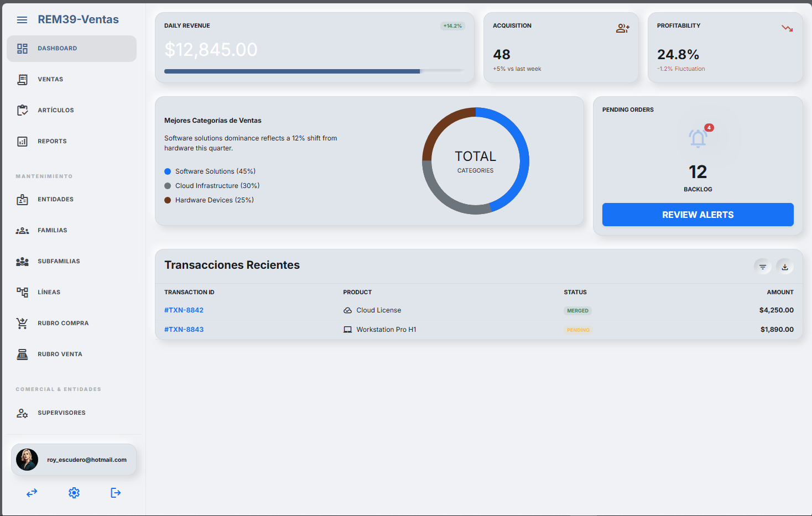Open Supervisores from the sidebar

click(x=72, y=413)
